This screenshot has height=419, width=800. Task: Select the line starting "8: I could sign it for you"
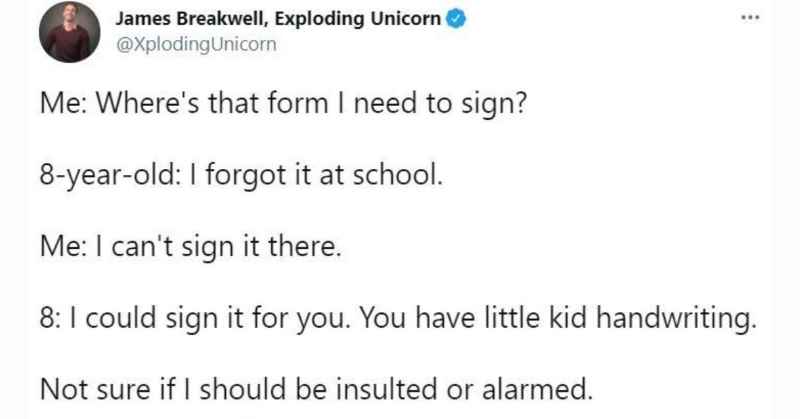pyautogui.click(x=398, y=319)
